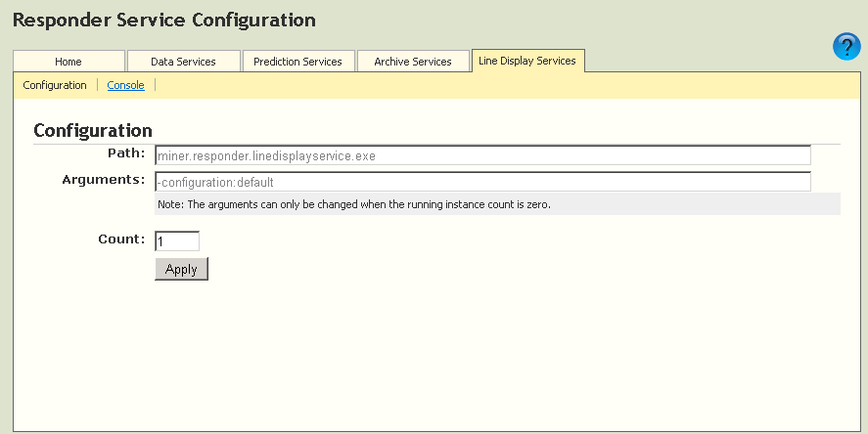Open the Console link
Image resolution: width=868 pixels, height=434 pixels.
(125, 85)
